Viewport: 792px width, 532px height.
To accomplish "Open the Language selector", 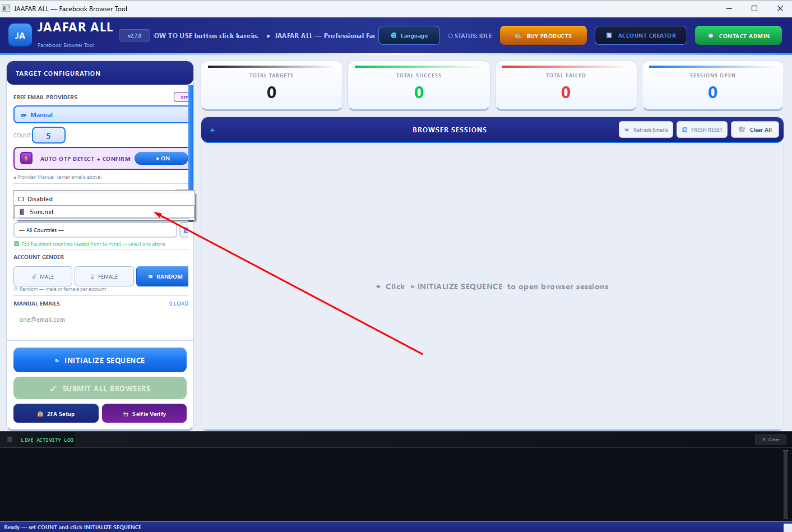I will [x=409, y=35].
